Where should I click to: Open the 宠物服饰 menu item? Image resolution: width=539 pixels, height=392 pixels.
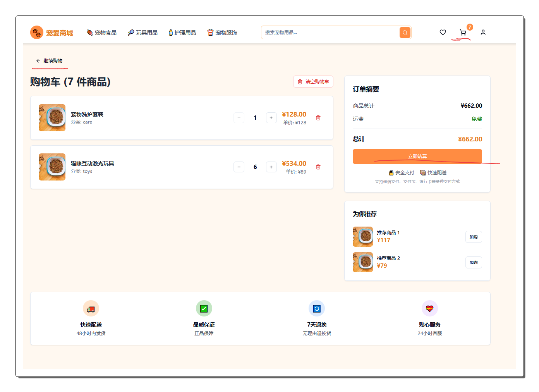[x=222, y=33]
